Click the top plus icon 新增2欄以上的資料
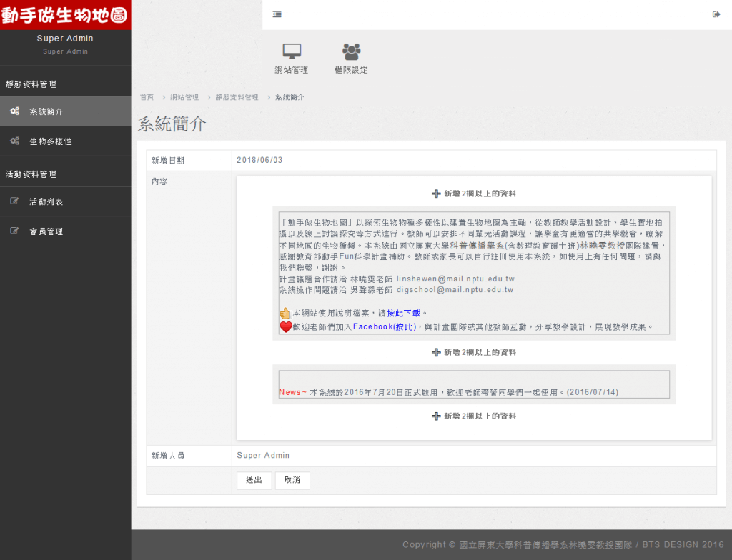Screen dimensions: 732x560 436,194
